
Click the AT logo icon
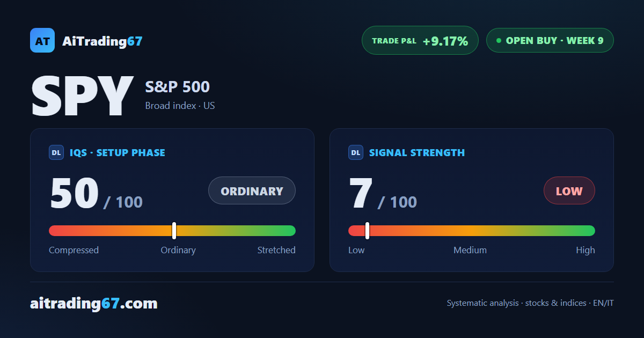pyautogui.click(x=42, y=40)
